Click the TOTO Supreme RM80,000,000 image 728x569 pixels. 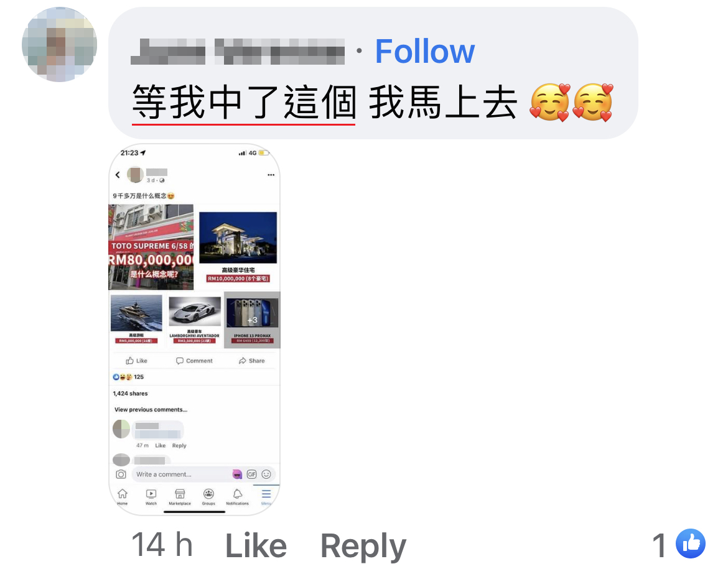point(151,247)
